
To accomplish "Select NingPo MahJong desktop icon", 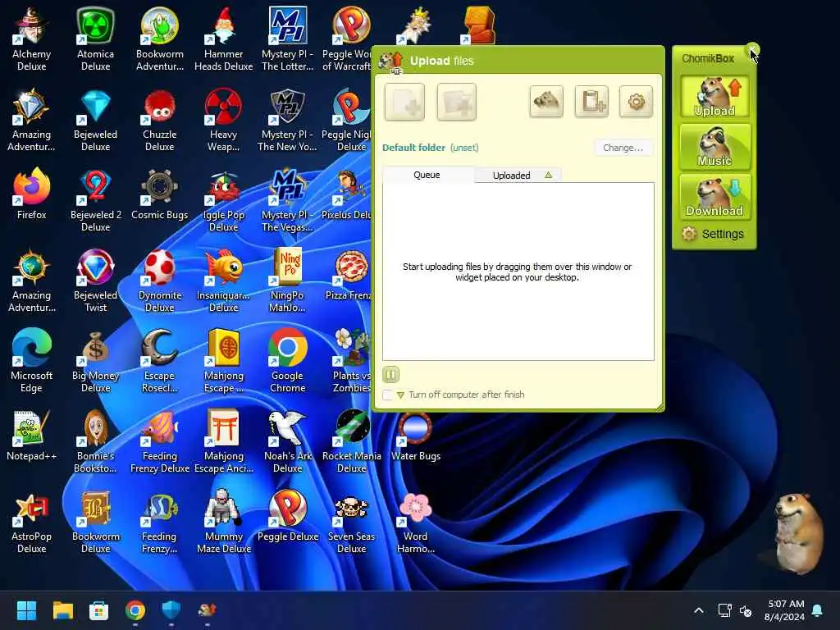I will pos(287,281).
